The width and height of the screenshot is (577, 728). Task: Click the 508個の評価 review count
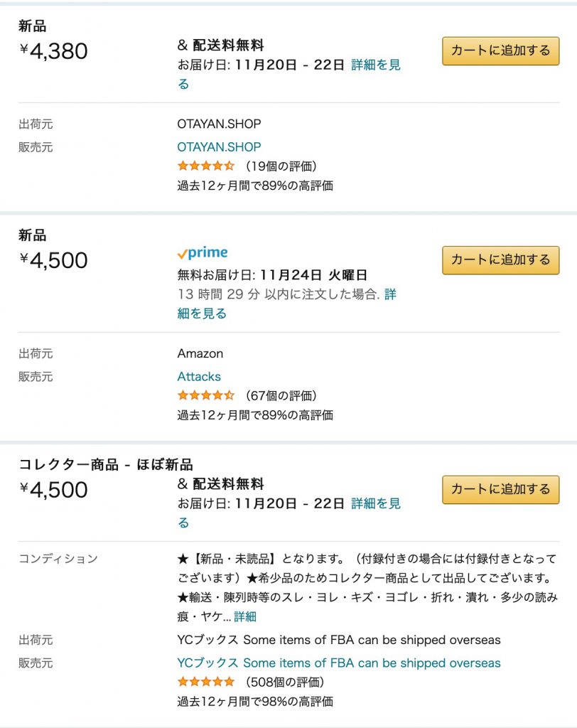click(285, 682)
